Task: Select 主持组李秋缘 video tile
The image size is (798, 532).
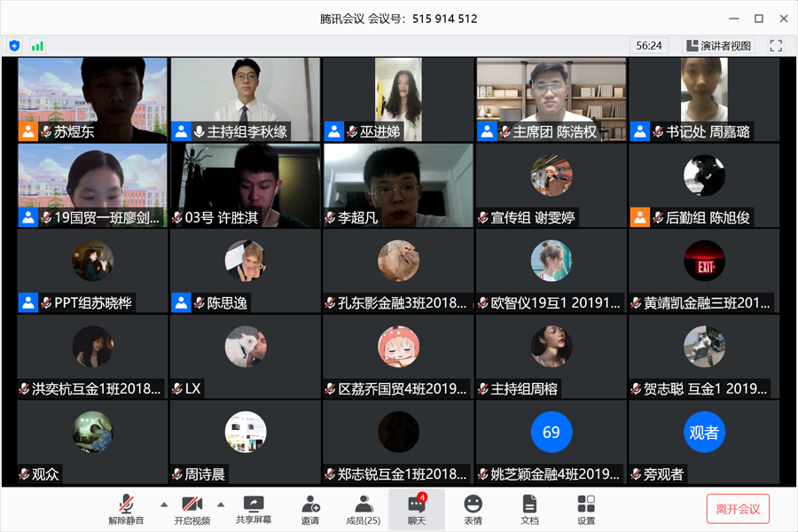Action: (x=246, y=99)
